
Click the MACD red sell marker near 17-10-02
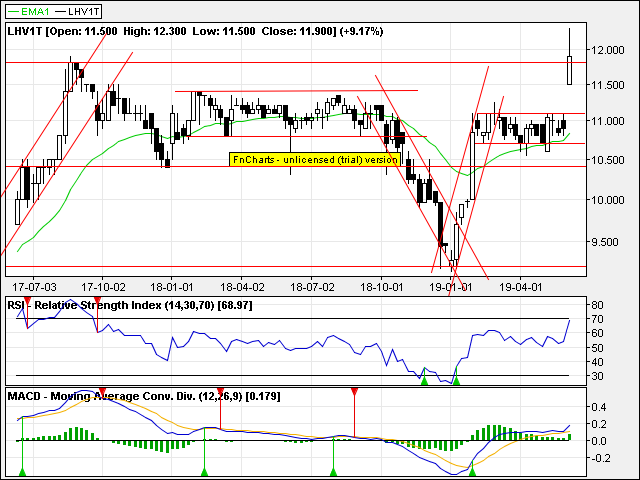click(102, 391)
